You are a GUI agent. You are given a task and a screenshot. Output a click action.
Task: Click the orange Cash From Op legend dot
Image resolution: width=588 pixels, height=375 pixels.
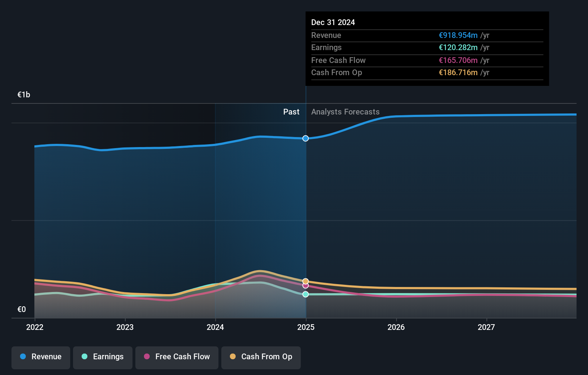point(233,357)
